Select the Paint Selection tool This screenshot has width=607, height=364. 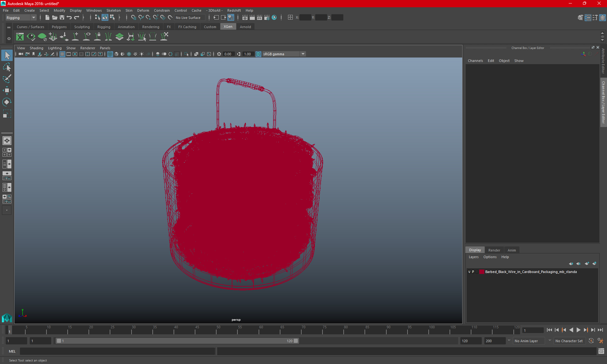(7, 79)
